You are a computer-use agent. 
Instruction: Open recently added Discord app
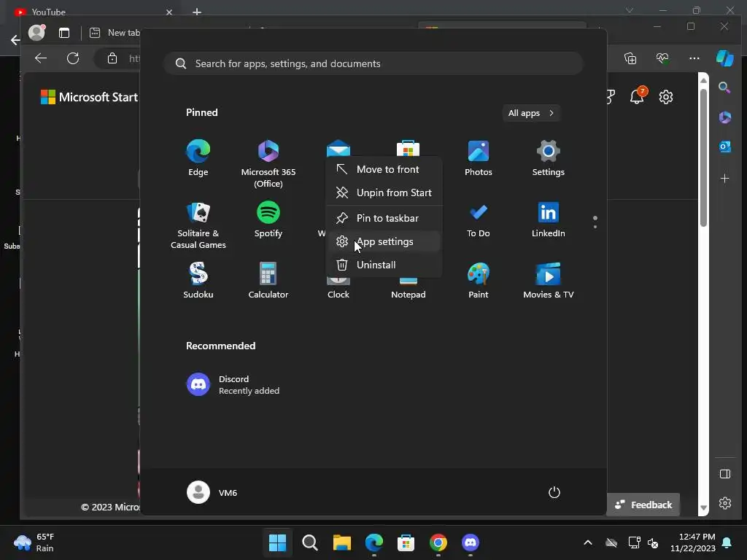[233, 385]
